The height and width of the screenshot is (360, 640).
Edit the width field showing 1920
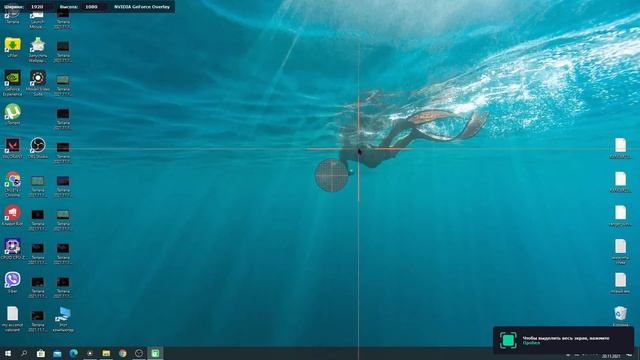coord(37,7)
